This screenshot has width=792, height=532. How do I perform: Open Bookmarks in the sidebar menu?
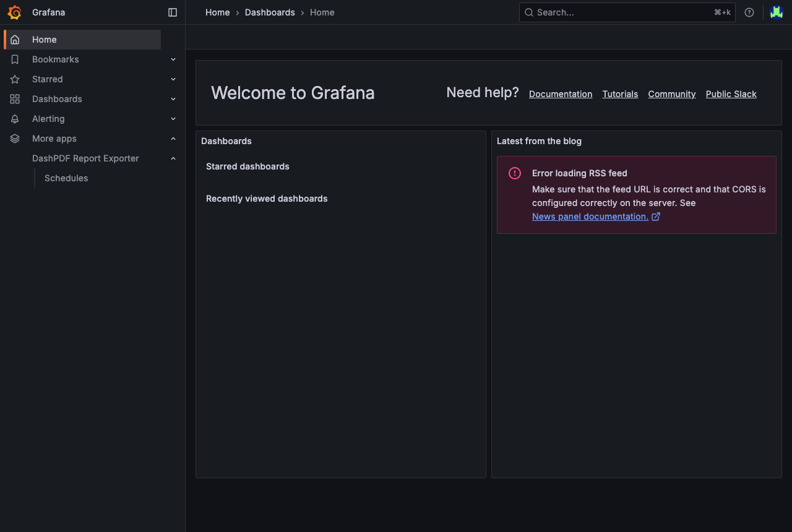pos(56,59)
